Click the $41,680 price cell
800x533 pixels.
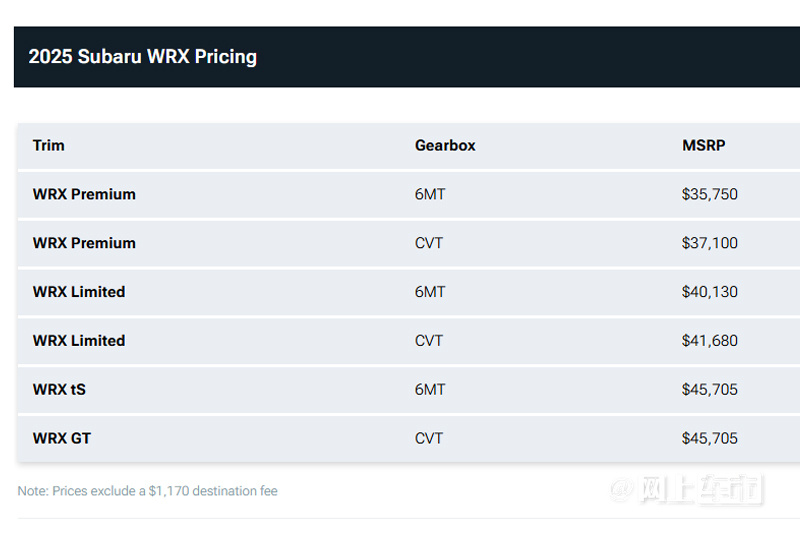coord(710,341)
